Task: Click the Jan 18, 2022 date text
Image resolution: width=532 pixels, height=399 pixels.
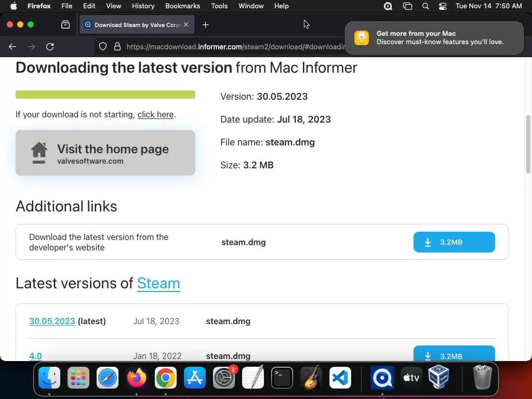Action: [157, 356]
